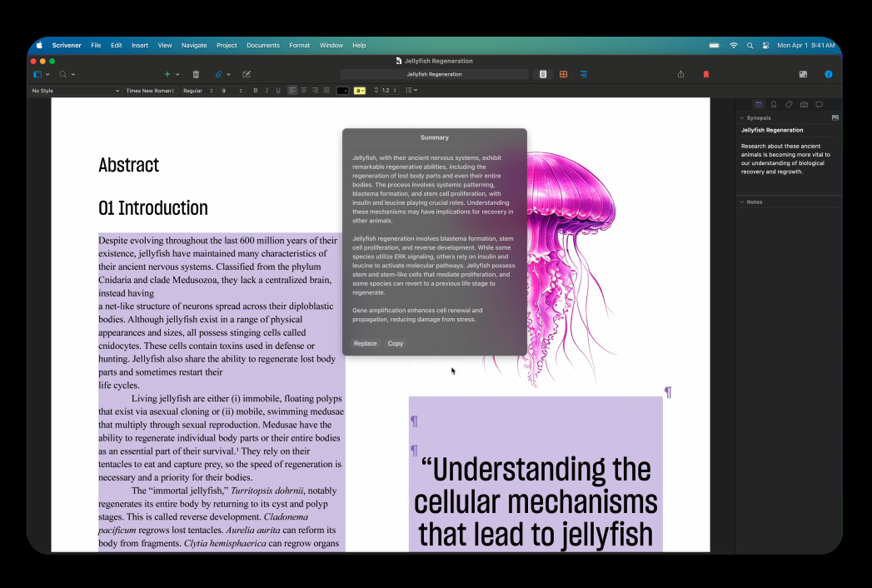Viewport: 872px width, 588px height.
Task: Toggle underline formatting
Action: click(x=278, y=91)
